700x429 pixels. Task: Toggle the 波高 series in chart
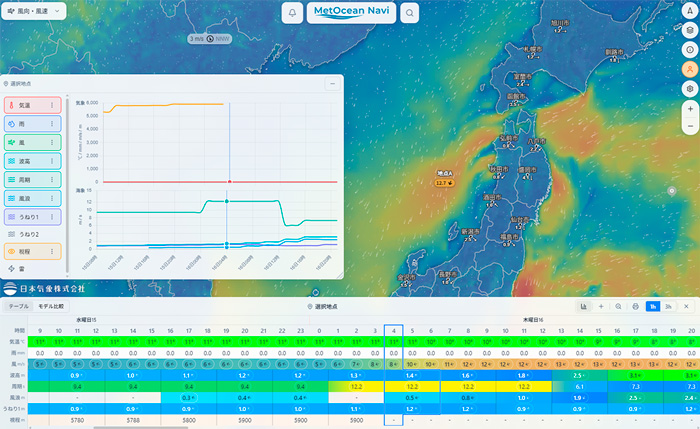(33, 161)
